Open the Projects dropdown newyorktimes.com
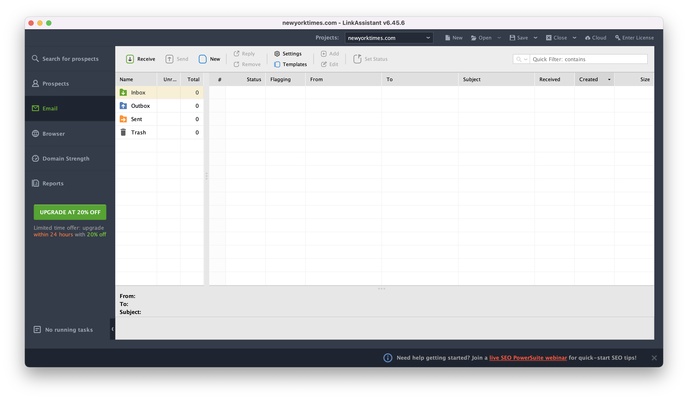 coord(388,38)
